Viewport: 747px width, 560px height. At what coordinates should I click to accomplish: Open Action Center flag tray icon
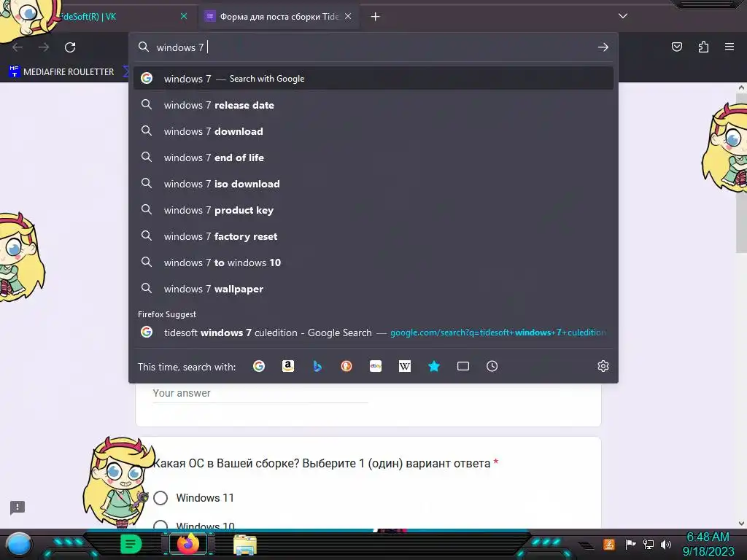click(630, 544)
